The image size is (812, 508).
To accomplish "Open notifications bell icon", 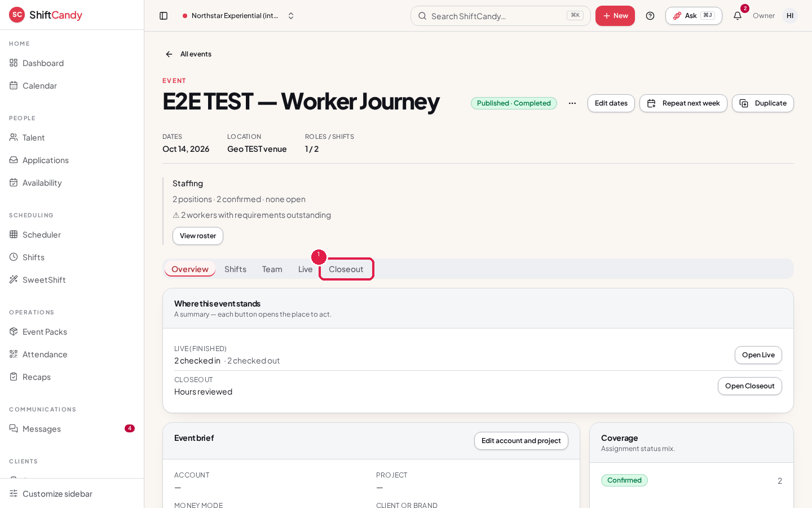I will coord(738,16).
